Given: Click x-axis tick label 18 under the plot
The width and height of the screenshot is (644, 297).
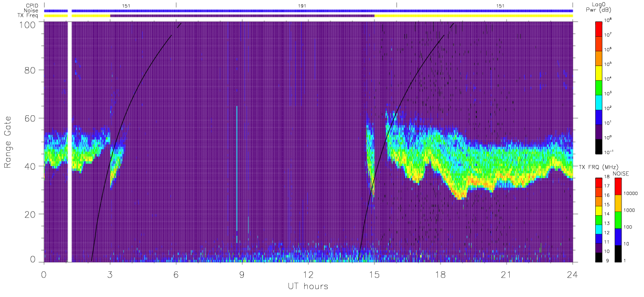Looking at the screenshot, I should tap(441, 274).
